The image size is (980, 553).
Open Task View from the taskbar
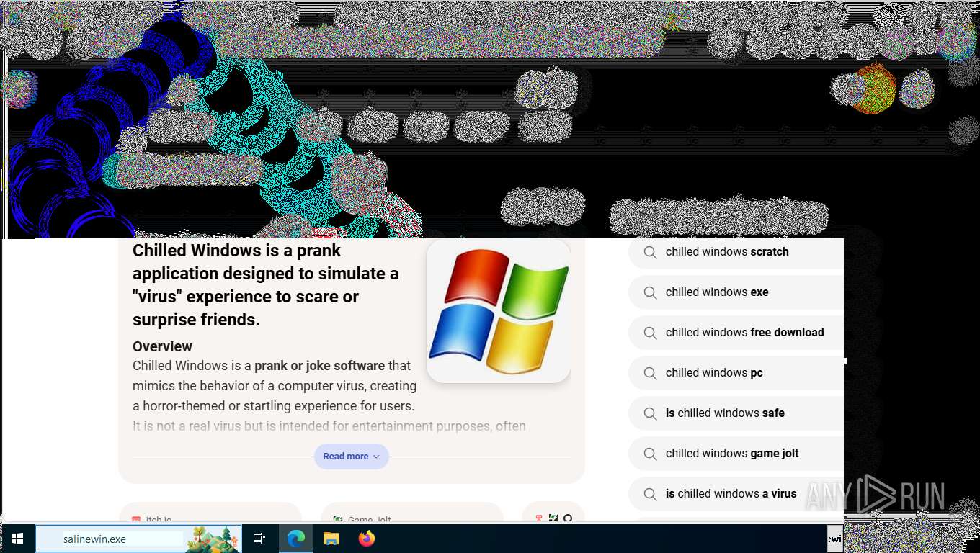259,539
